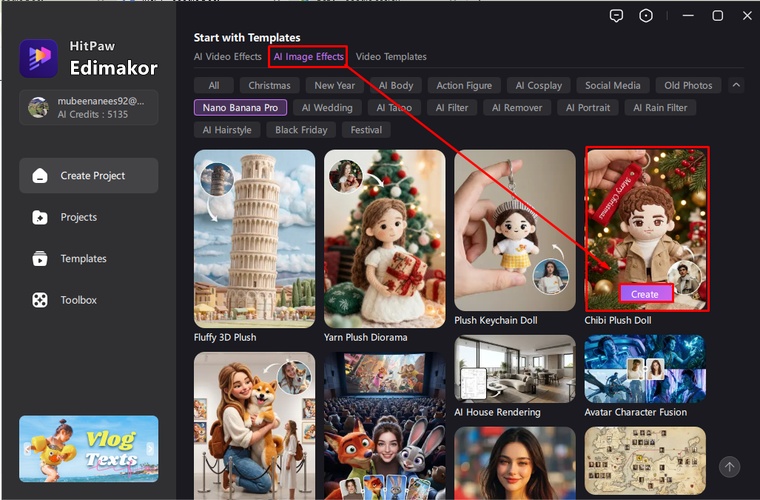The width and height of the screenshot is (760, 500).
Task: Click Create on Chibi Plush Doll
Action: (645, 294)
